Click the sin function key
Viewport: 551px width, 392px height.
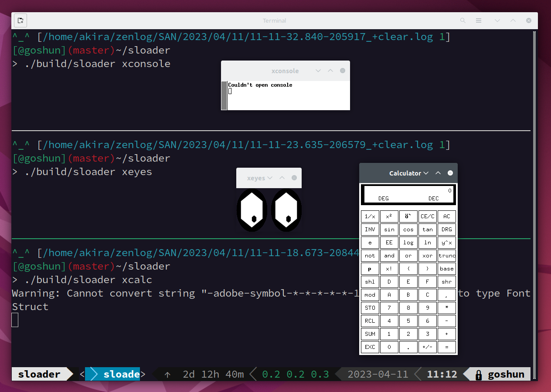(x=389, y=230)
